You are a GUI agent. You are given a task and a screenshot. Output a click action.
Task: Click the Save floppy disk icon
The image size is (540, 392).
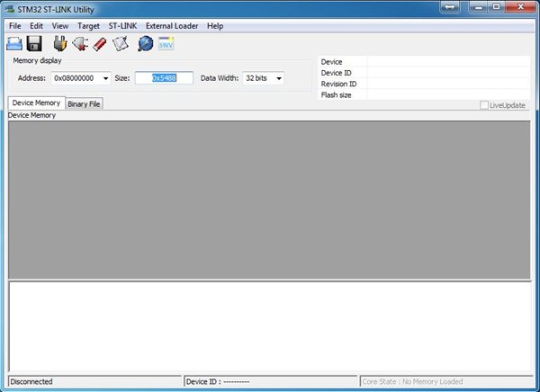[34, 44]
